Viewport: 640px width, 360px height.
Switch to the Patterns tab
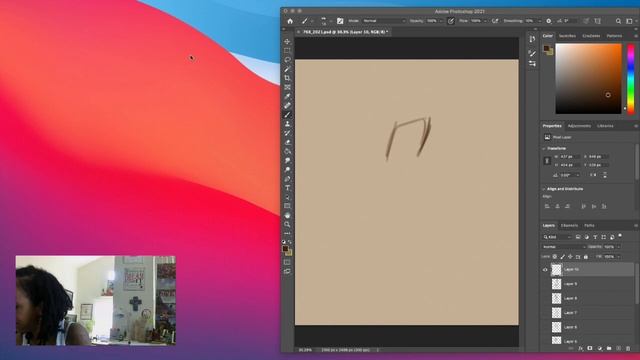coord(614,36)
